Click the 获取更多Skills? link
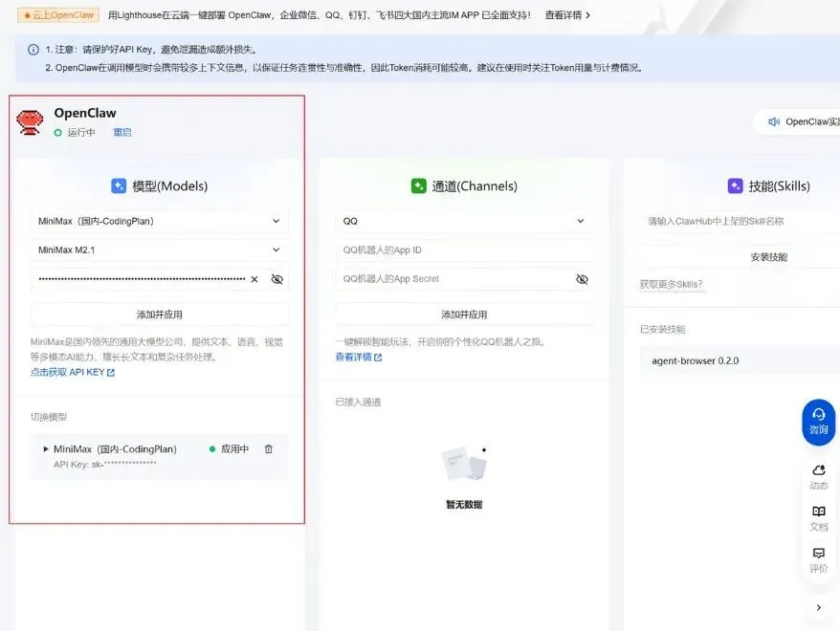 click(x=671, y=284)
